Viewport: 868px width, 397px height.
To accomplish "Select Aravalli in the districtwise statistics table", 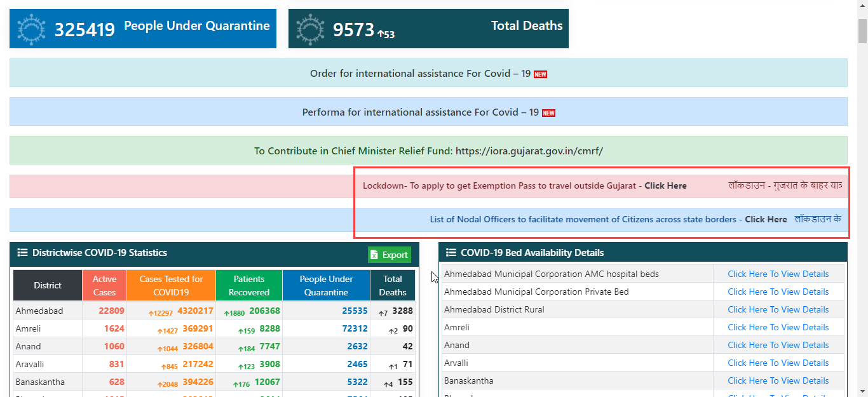I will coord(30,364).
